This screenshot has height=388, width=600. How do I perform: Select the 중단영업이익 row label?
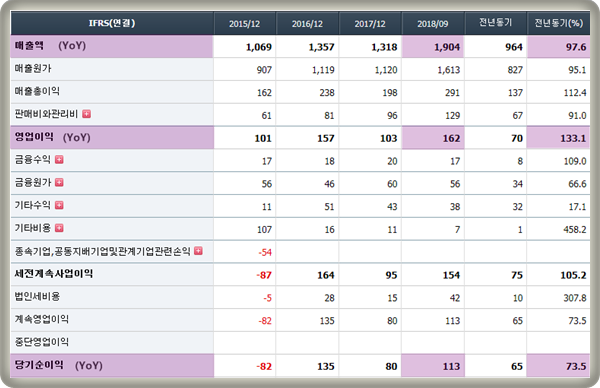(x=42, y=342)
